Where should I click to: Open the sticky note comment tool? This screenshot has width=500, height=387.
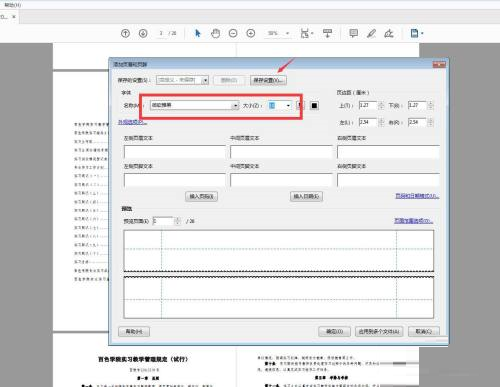[x=353, y=33]
